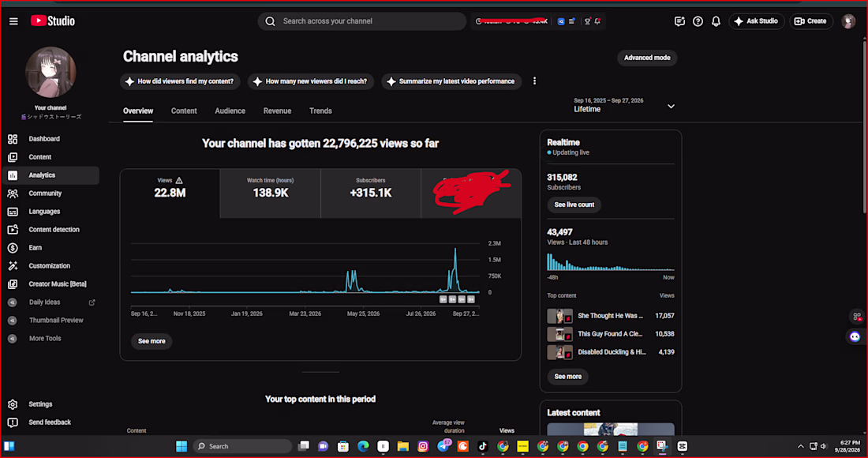Open the Trends analytics tab
Screen dimensions: 868x458
pos(320,111)
